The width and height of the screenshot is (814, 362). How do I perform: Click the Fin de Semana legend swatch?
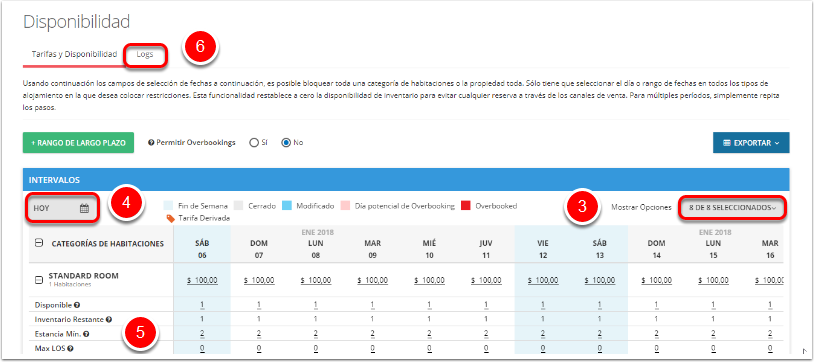[169, 206]
